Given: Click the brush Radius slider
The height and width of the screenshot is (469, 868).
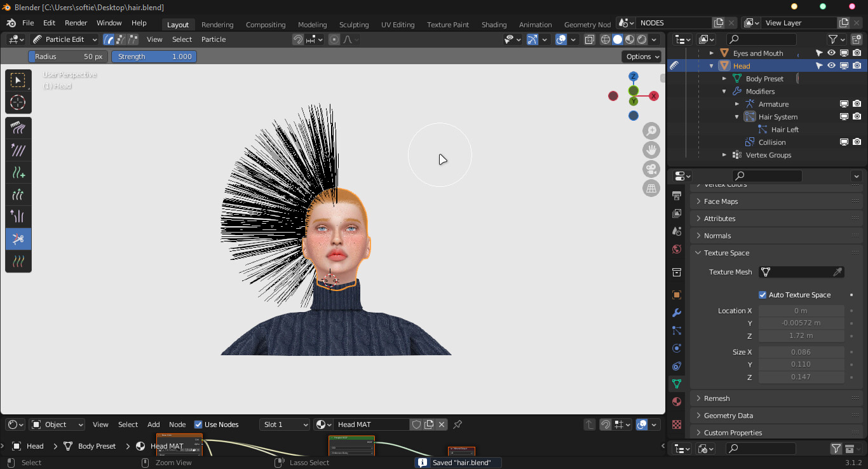Looking at the screenshot, I should click(69, 57).
